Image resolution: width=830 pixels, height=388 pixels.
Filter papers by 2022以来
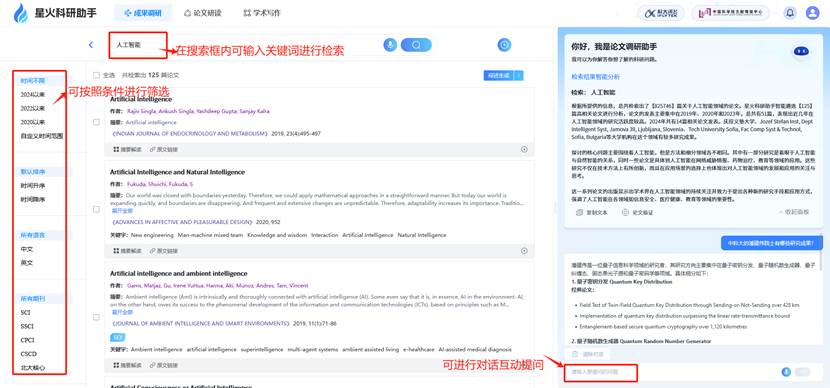coord(33,109)
